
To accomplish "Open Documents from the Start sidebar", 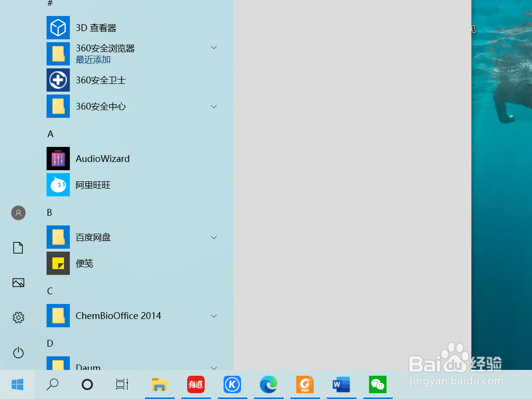I will click(18, 248).
